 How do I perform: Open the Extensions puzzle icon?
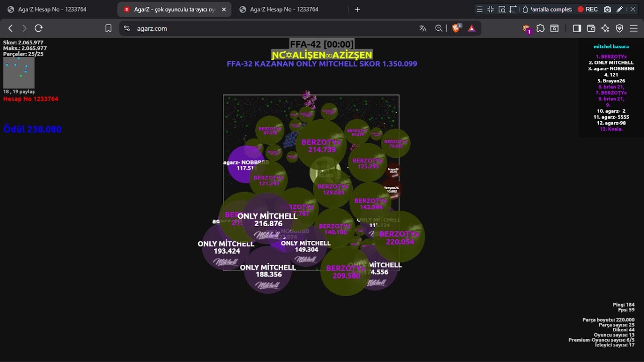540,29
